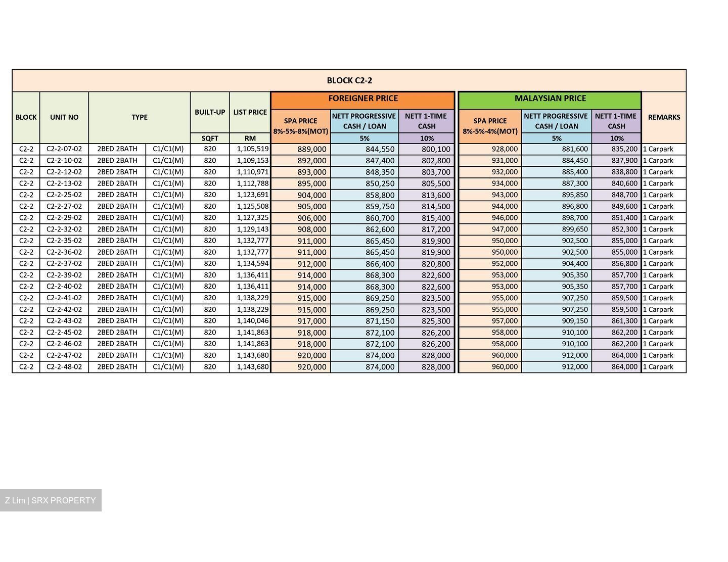Select the MALAYSIAN PRICE header
This screenshot has height=562, width=728.
pos(550,99)
